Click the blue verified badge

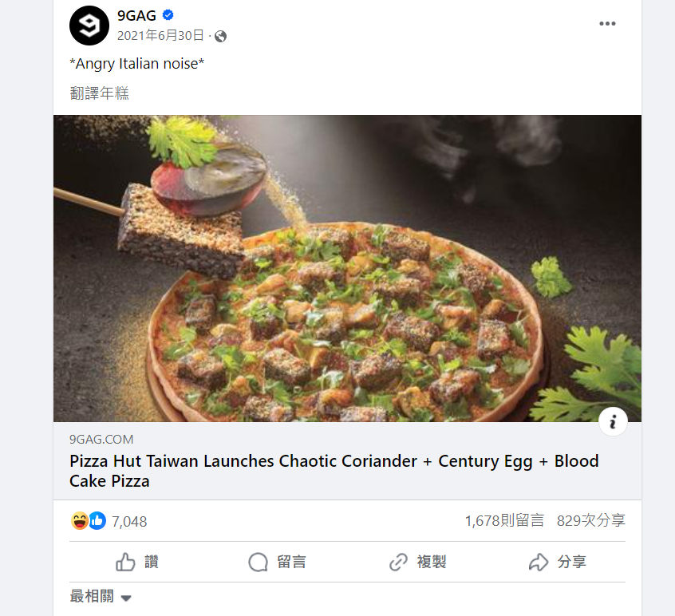(168, 15)
